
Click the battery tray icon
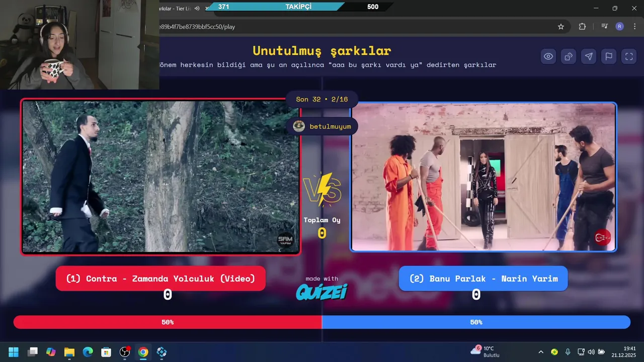[x=601, y=352]
